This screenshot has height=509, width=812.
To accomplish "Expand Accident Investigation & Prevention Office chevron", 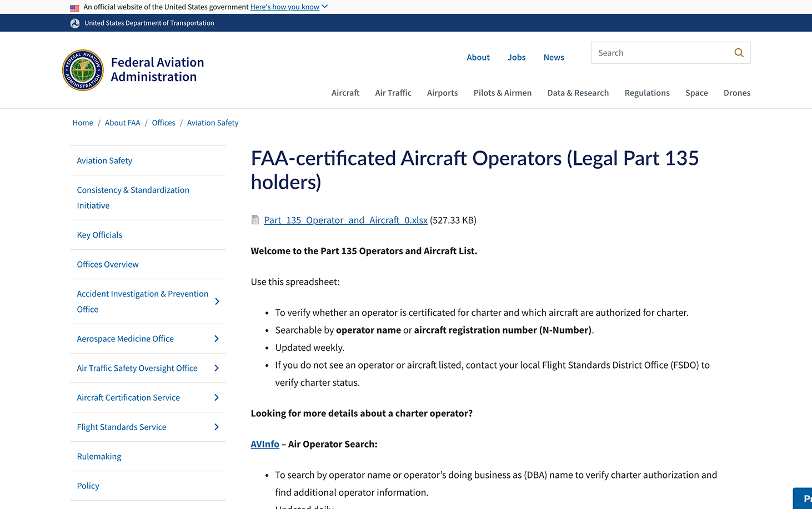I will pos(217,301).
